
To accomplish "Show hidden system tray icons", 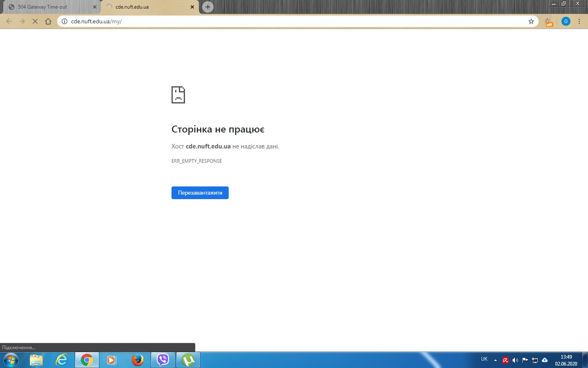I will 495,360.
